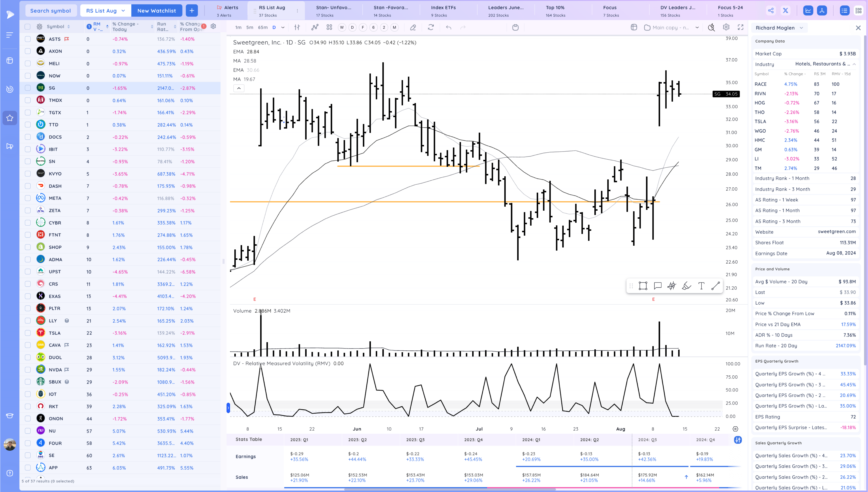Toggle fullscreen chart mode

(740, 27)
